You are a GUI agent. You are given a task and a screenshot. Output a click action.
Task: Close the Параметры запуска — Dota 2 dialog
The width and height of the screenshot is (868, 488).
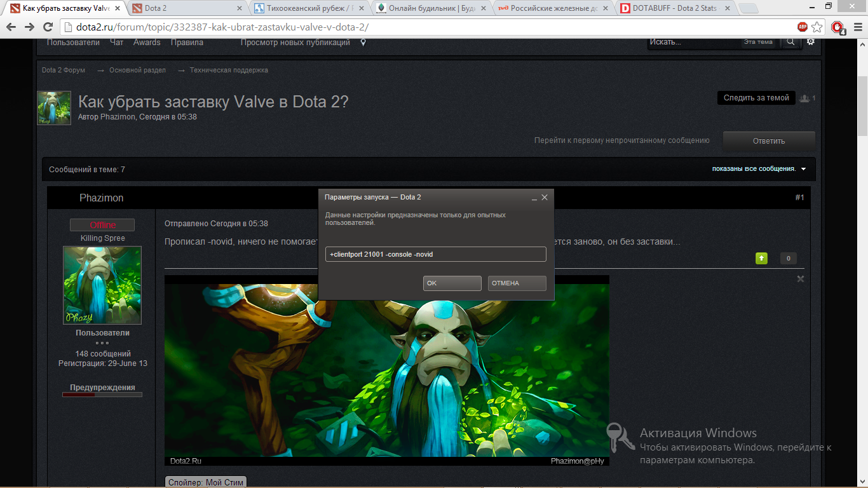pos(545,198)
